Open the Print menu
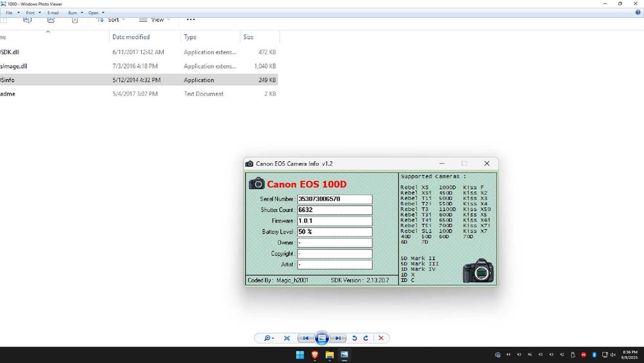 pos(30,13)
